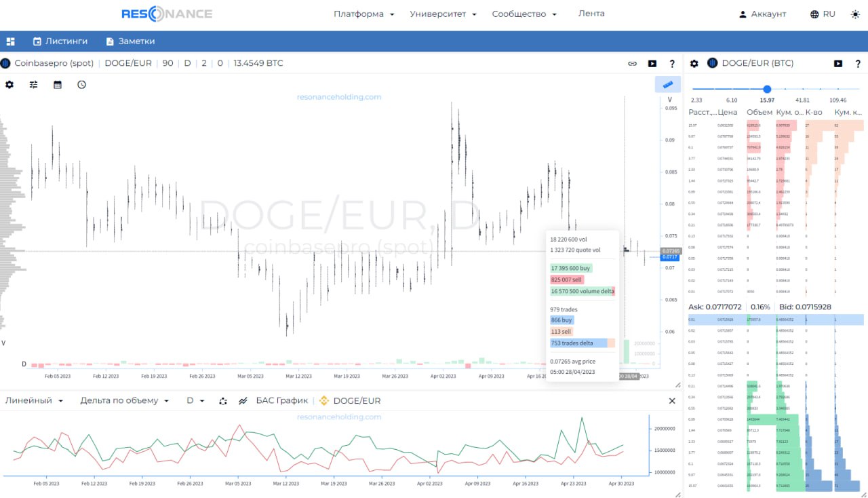Click the trend lines icon in lower panel
Viewport: 868px width, 498px height.
coord(243,401)
